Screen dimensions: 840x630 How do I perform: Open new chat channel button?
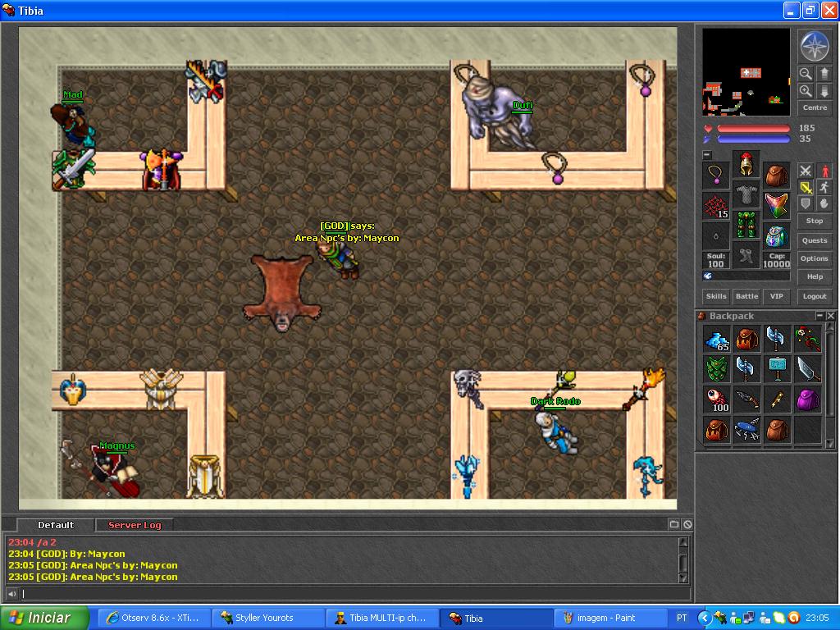(x=674, y=524)
